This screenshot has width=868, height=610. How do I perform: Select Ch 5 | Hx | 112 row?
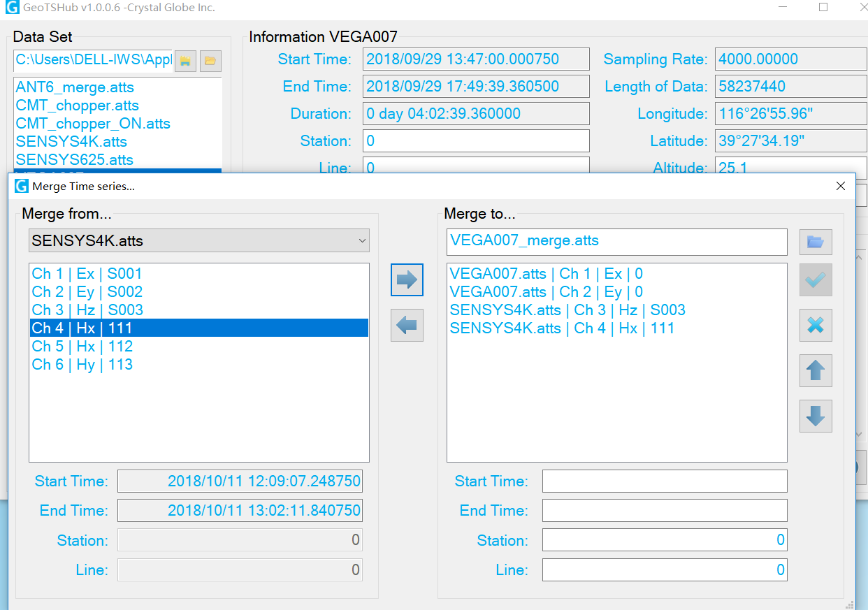pyautogui.click(x=199, y=347)
